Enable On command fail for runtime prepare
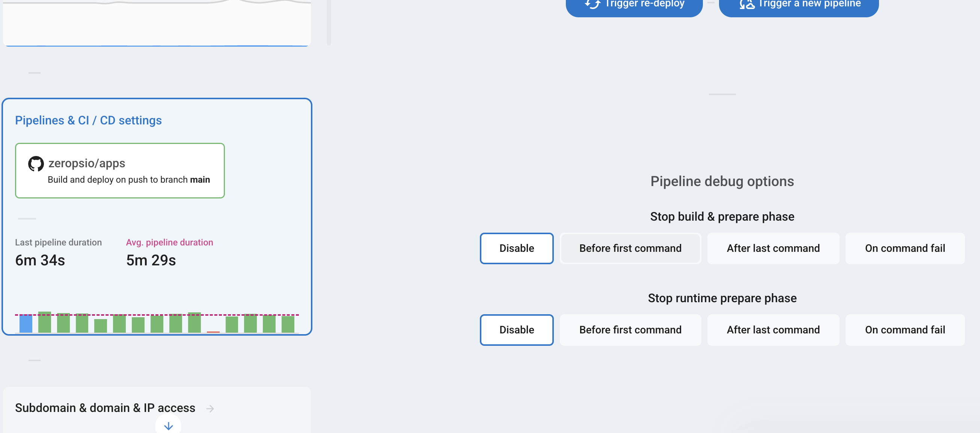Image resolution: width=980 pixels, height=433 pixels. 904,329
